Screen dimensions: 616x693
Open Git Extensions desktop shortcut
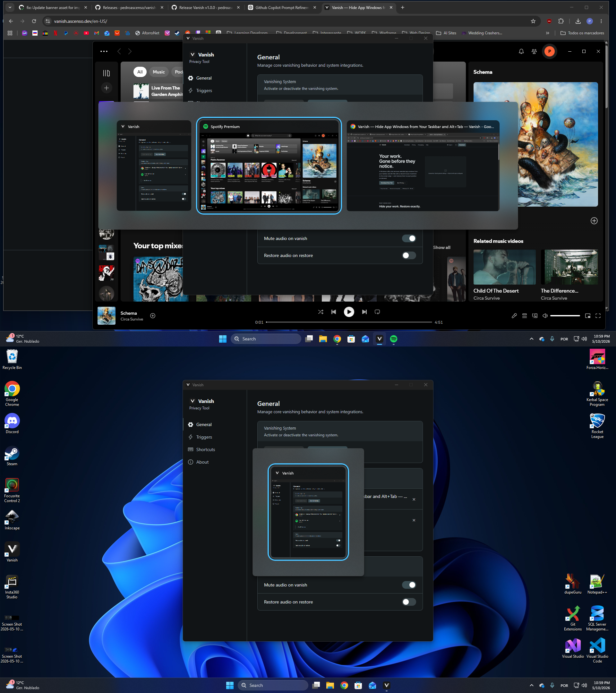[x=573, y=619]
